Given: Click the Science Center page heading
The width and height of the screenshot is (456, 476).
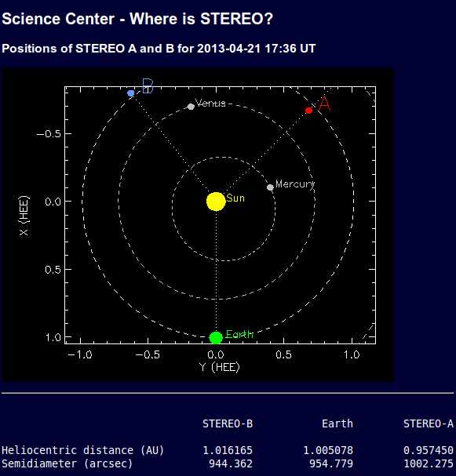Looking at the screenshot, I should click(137, 19).
